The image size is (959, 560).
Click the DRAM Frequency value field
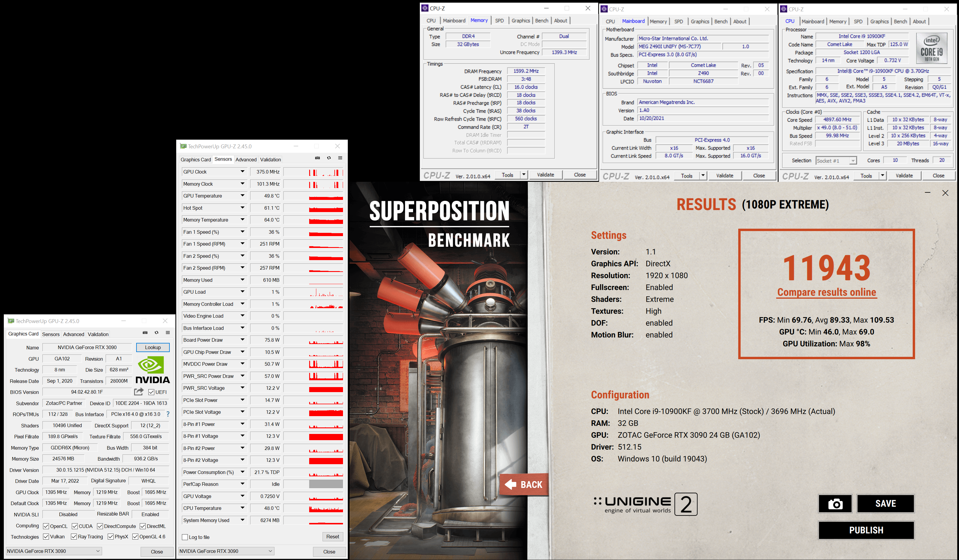[526, 71]
